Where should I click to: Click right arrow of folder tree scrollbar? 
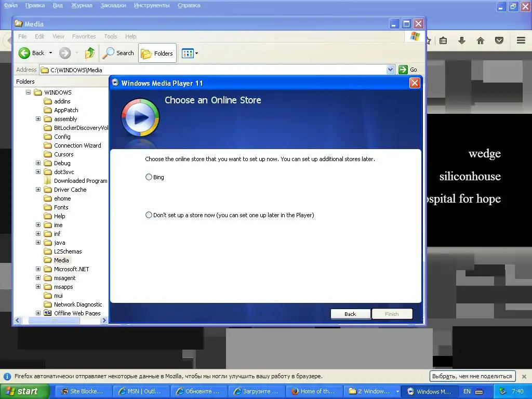104,320
